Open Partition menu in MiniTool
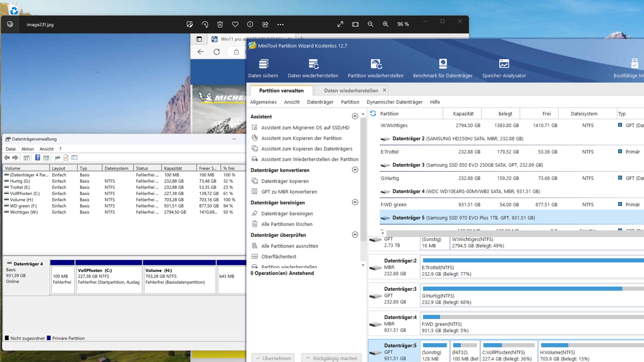 click(350, 102)
